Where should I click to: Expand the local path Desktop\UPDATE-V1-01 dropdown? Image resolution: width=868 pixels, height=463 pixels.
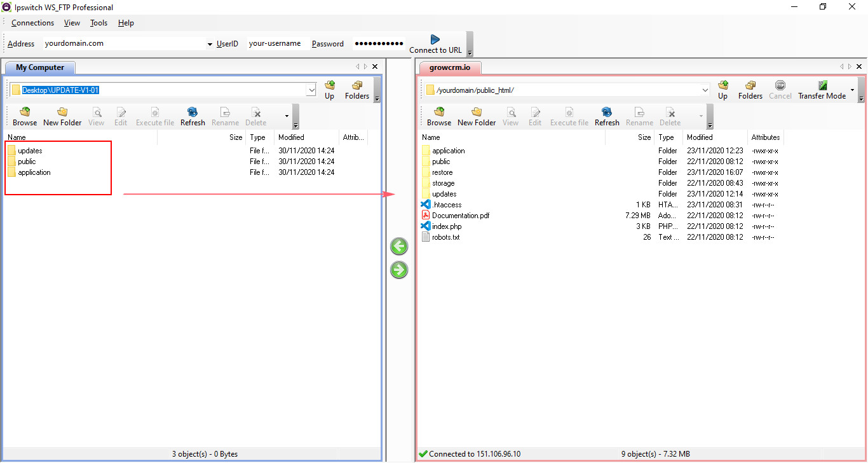(311, 90)
